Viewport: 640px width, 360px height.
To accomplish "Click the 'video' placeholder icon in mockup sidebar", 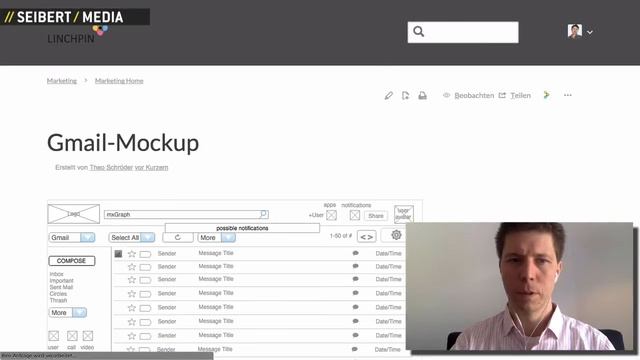I will (x=88, y=336).
